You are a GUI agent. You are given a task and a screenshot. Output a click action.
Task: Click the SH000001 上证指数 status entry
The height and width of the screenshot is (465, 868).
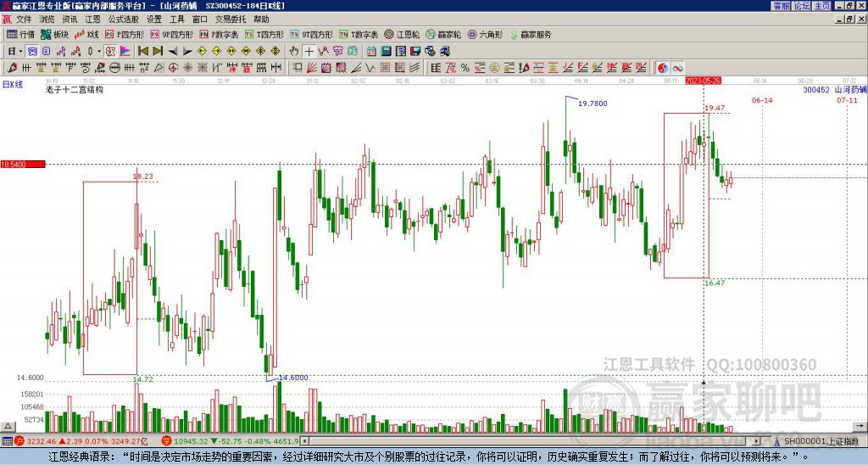tap(816, 442)
